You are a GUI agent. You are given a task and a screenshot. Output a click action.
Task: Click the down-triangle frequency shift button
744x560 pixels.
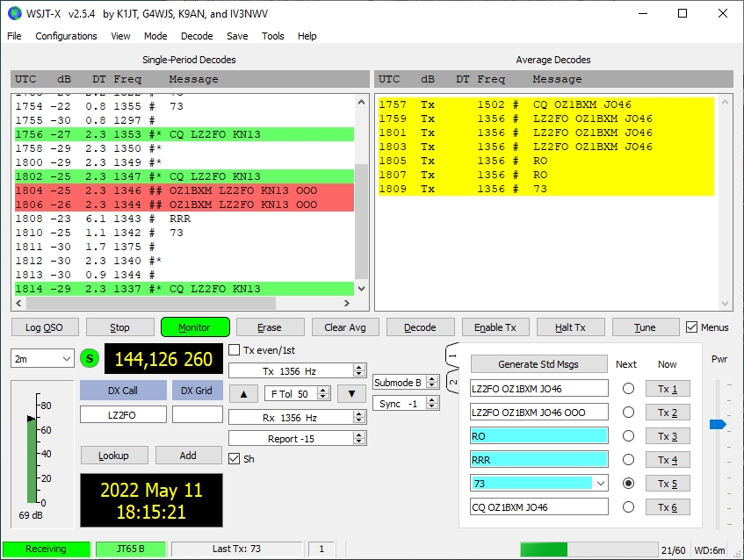[x=351, y=393]
